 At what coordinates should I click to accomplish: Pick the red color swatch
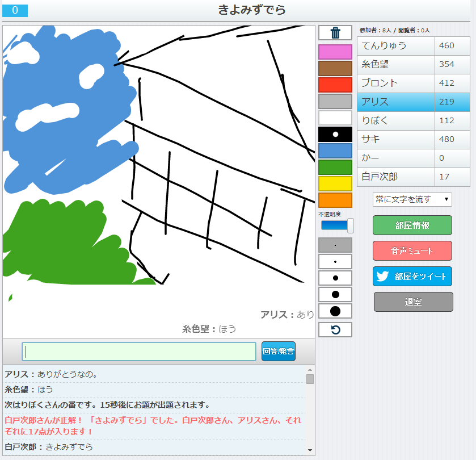[335, 85]
